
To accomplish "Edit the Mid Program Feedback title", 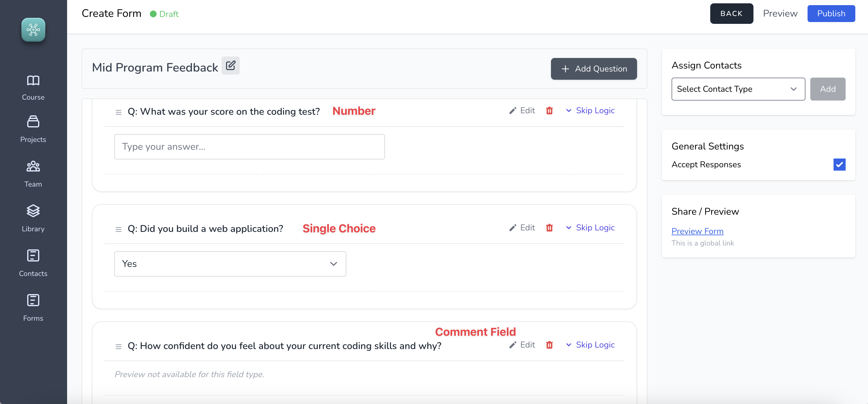I will pyautogui.click(x=231, y=65).
